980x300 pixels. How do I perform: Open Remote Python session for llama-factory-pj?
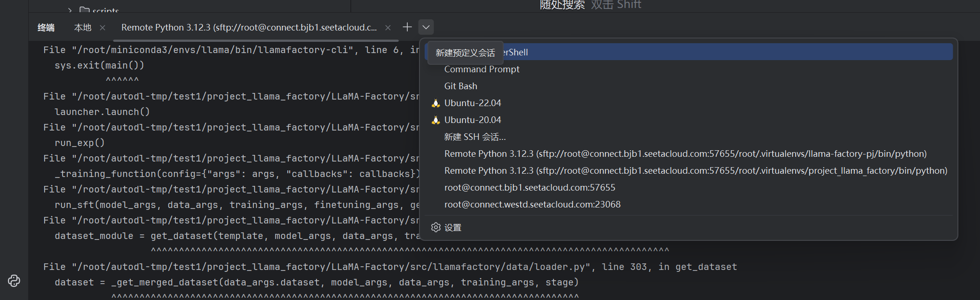(x=689, y=154)
